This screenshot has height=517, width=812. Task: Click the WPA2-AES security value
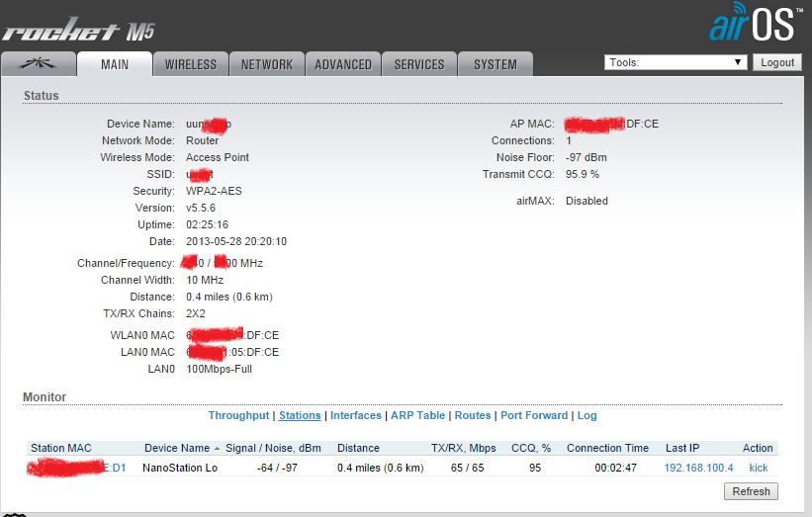pos(214,191)
